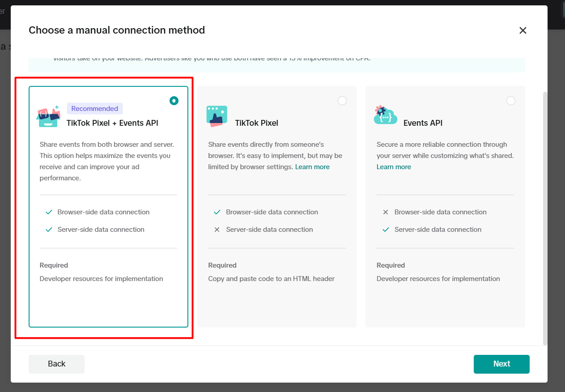The image size is (565, 392).
Task: Click X mark beside Server-side in TikTok Pixel card
Action: point(217,230)
